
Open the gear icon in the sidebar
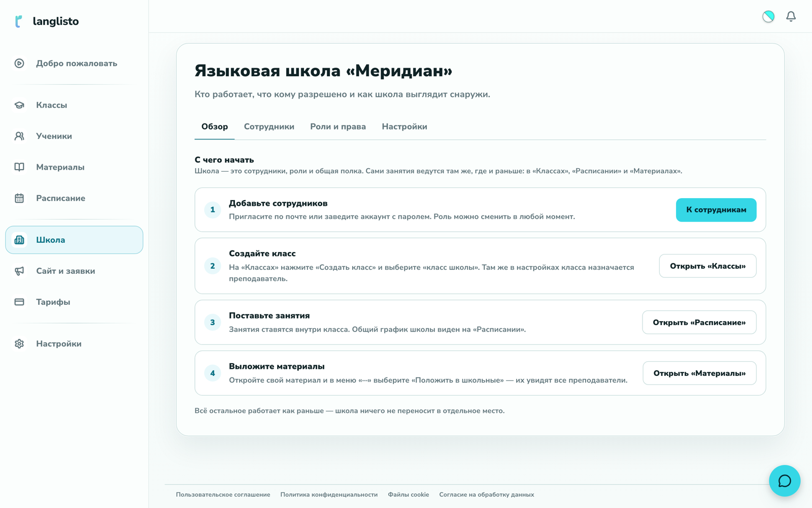pyautogui.click(x=19, y=344)
